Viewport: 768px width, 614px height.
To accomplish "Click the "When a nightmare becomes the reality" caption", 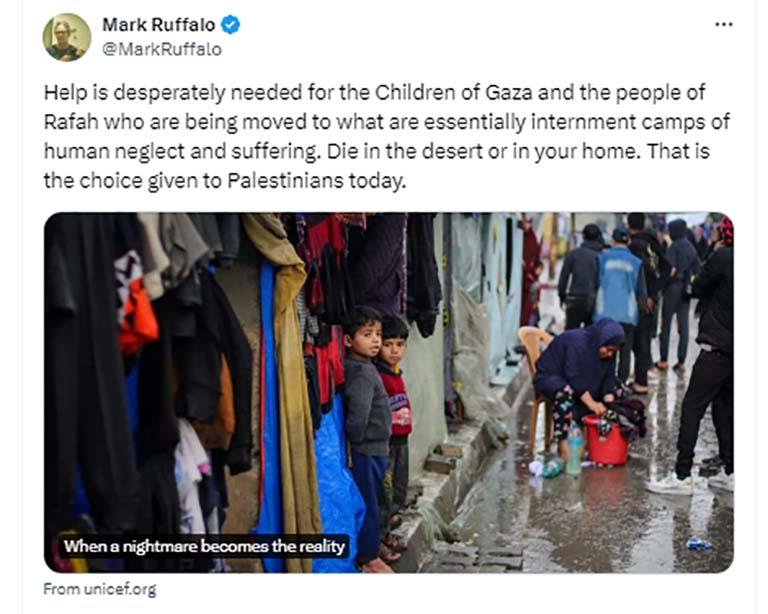I will [204, 546].
